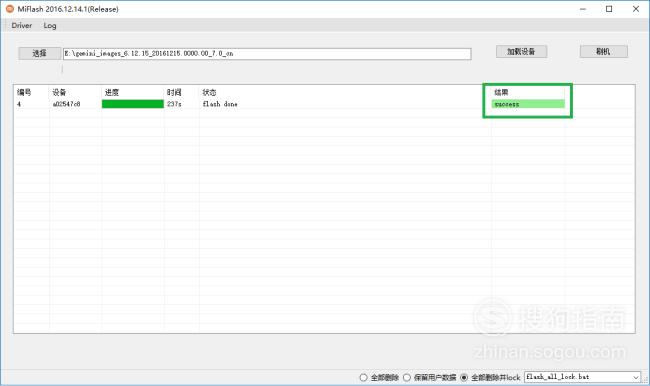Viewport: 650px width, 386px height.
Task: Click the 加载设备 refresh devices button
Action: point(521,51)
